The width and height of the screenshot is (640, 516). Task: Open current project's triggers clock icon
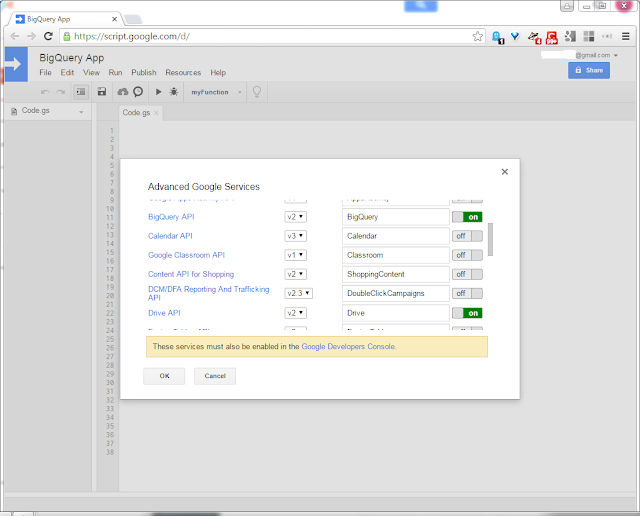coord(138,92)
